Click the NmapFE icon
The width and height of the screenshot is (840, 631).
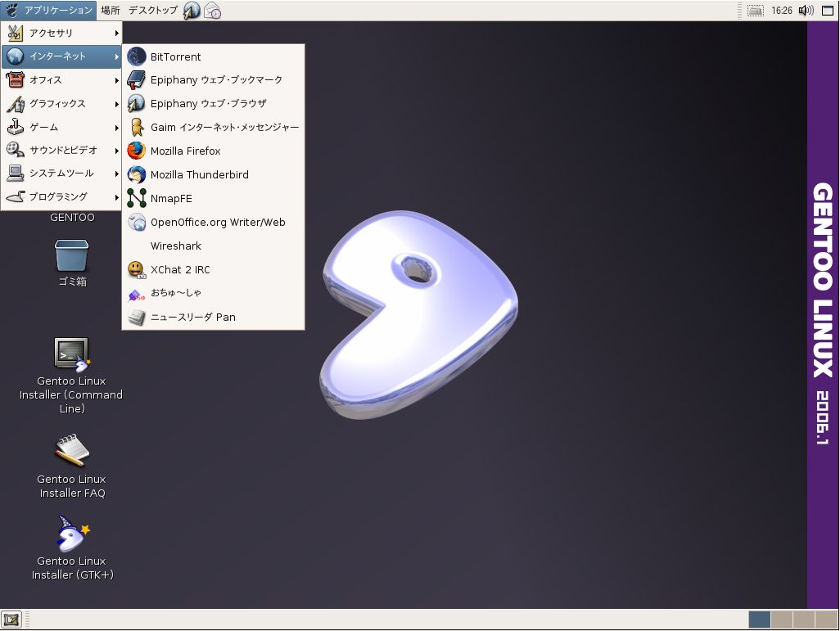click(x=137, y=198)
